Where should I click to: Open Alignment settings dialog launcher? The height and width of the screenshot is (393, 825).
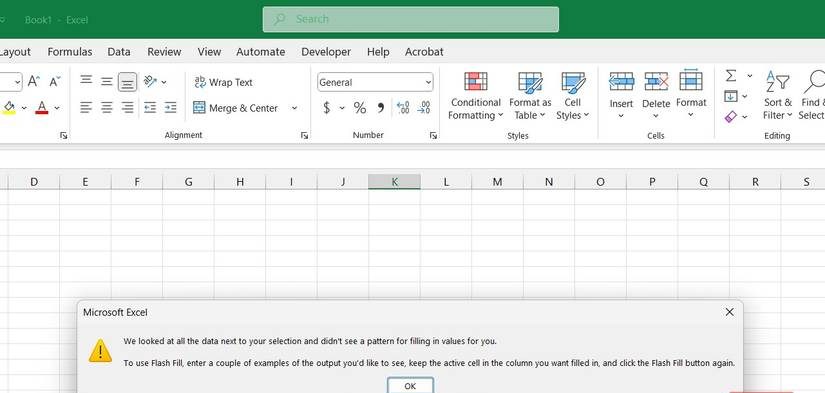coord(304,135)
